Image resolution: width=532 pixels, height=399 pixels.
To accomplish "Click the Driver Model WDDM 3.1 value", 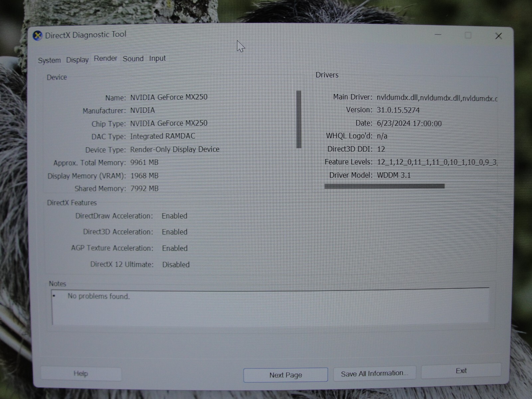I will 394,175.
